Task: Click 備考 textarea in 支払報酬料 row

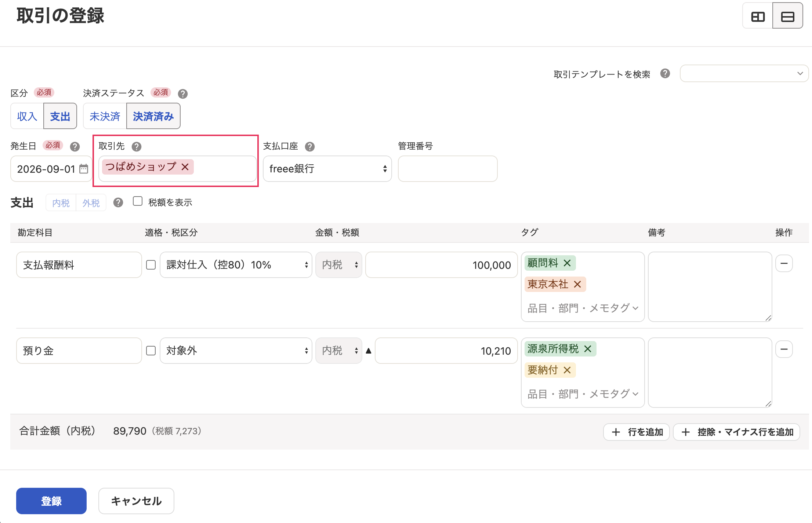Action: pos(710,287)
